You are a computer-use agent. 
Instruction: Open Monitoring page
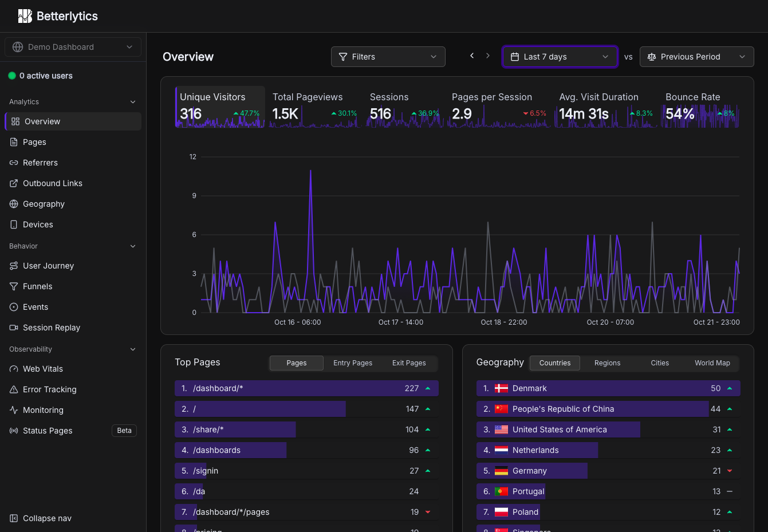(x=73, y=410)
